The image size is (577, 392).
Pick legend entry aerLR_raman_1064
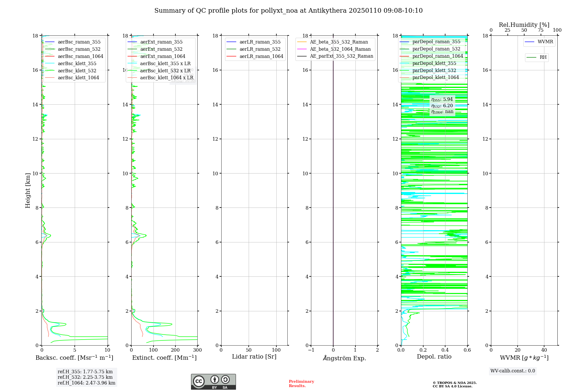pyautogui.click(x=255, y=56)
